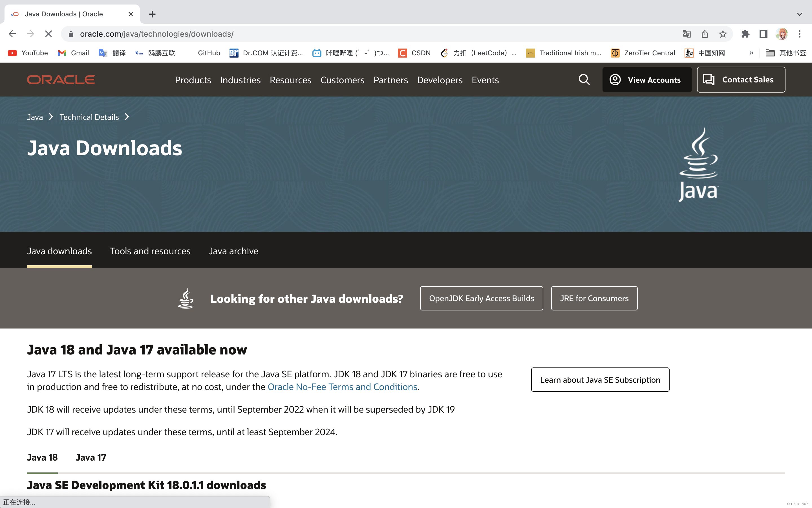
Task: Close the Java Downloads tab
Action: [131, 14]
